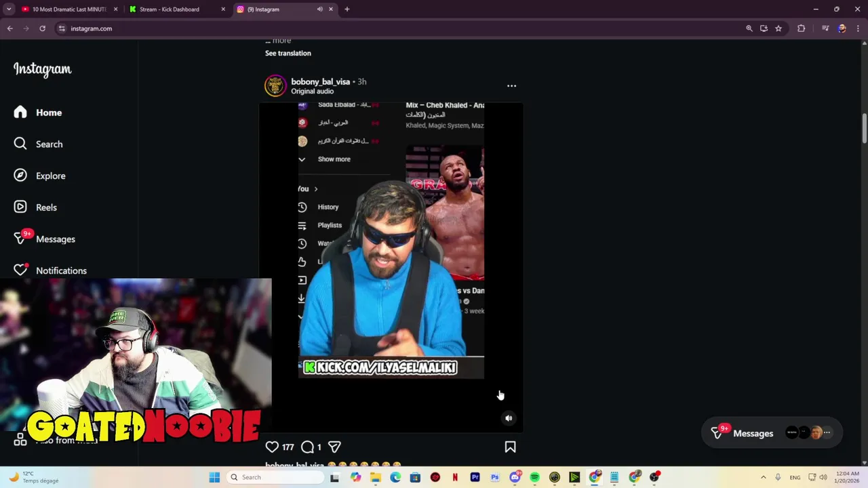Play or pause the post video
This screenshot has width=868, height=488.
[x=391, y=268]
